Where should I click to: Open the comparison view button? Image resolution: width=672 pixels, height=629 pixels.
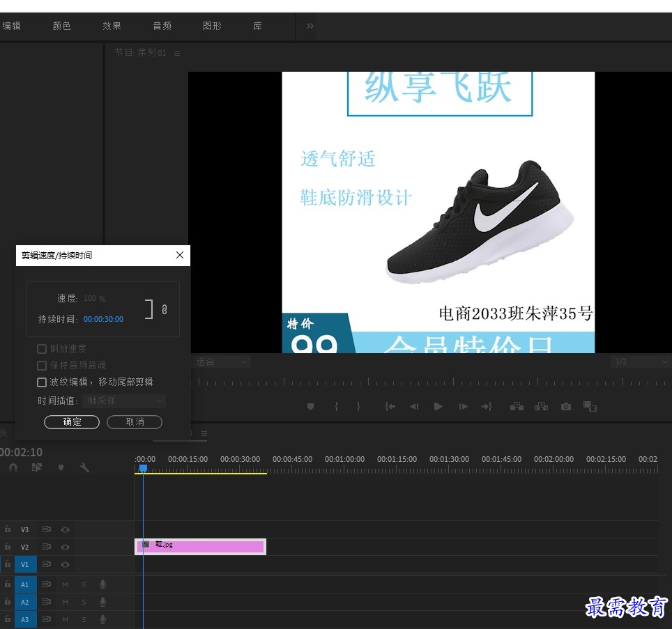click(x=590, y=406)
